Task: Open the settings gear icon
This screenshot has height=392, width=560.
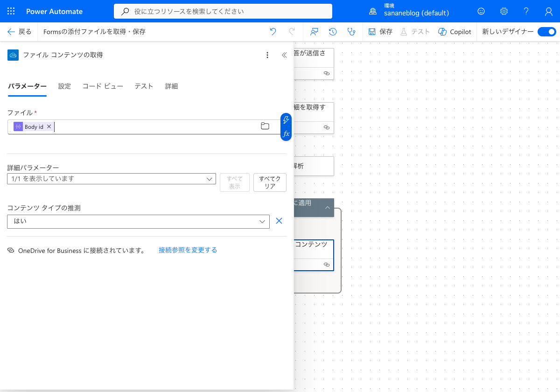Action: tap(504, 11)
